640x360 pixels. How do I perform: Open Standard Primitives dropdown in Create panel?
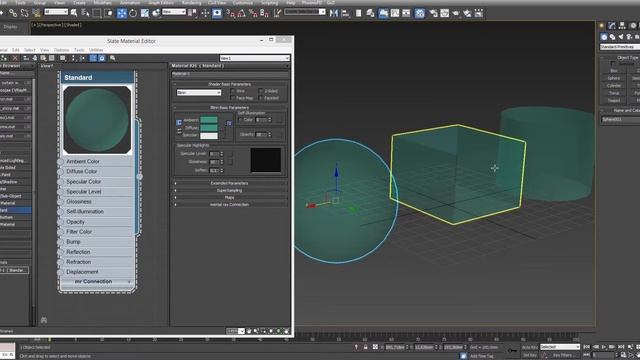click(620, 47)
